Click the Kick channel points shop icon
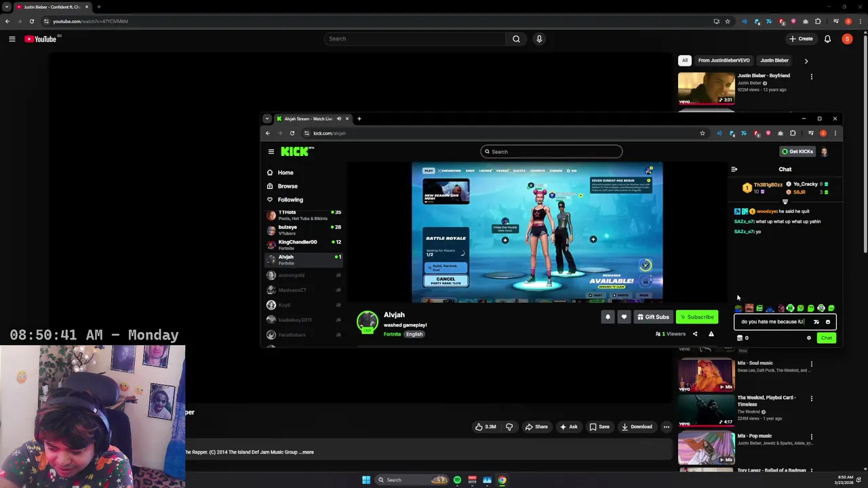This screenshot has width=868, height=488. coord(740,338)
